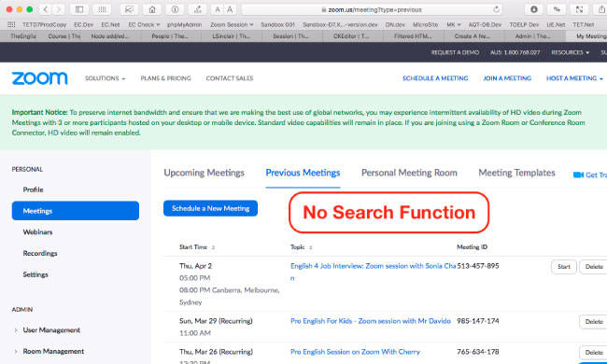Click the larger text size A button
Image resolution: width=607 pixels, height=364 pixels.
[230, 9]
